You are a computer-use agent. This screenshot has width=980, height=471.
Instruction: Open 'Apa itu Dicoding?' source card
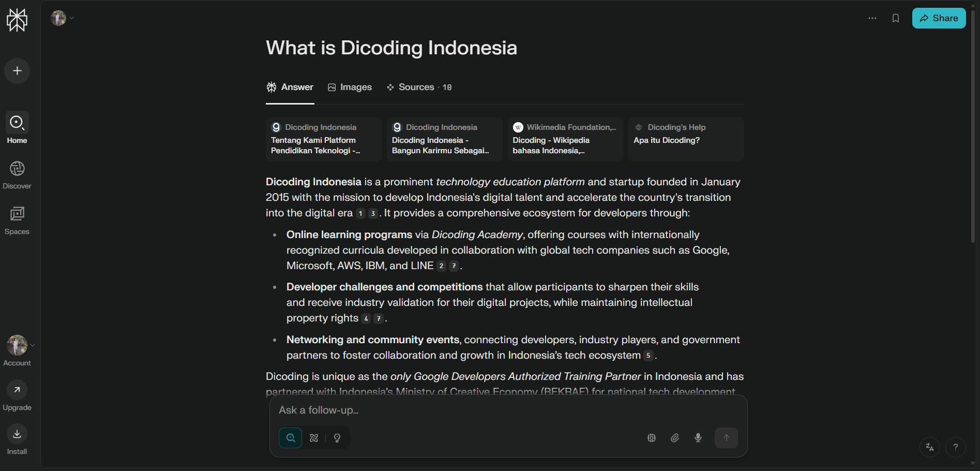coord(686,139)
